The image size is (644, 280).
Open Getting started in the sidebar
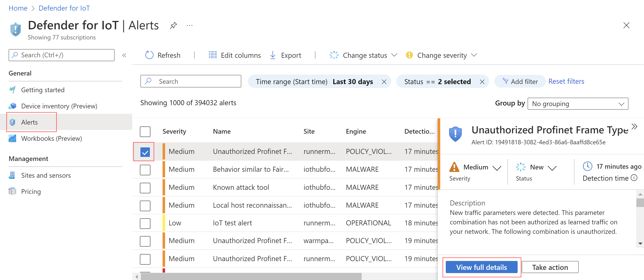click(x=43, y=90)
